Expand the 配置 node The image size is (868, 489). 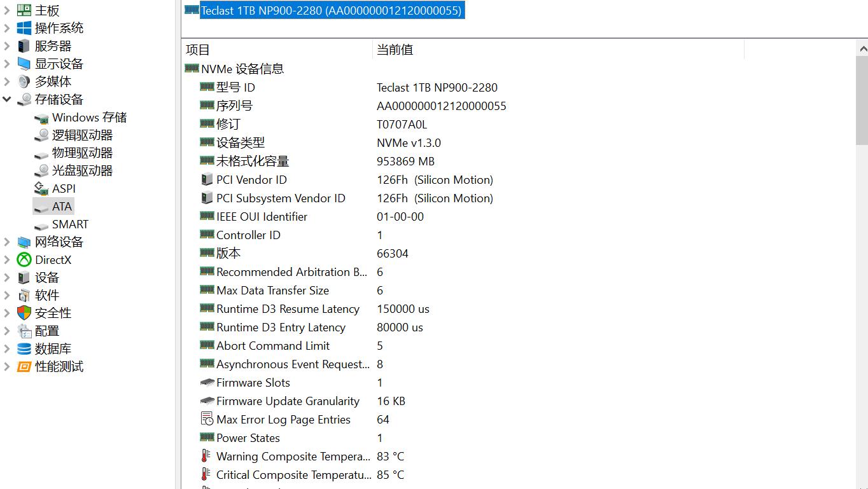pos(6,331)
